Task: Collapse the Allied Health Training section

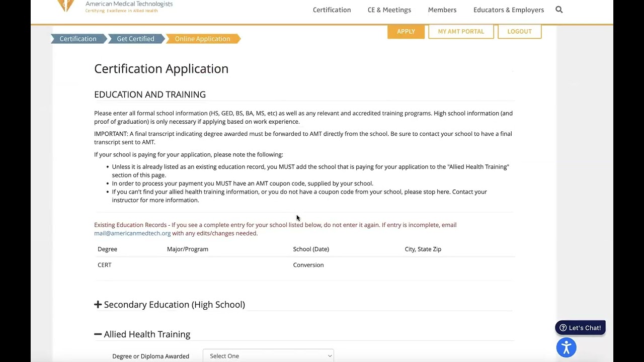Action: (142, 334)
